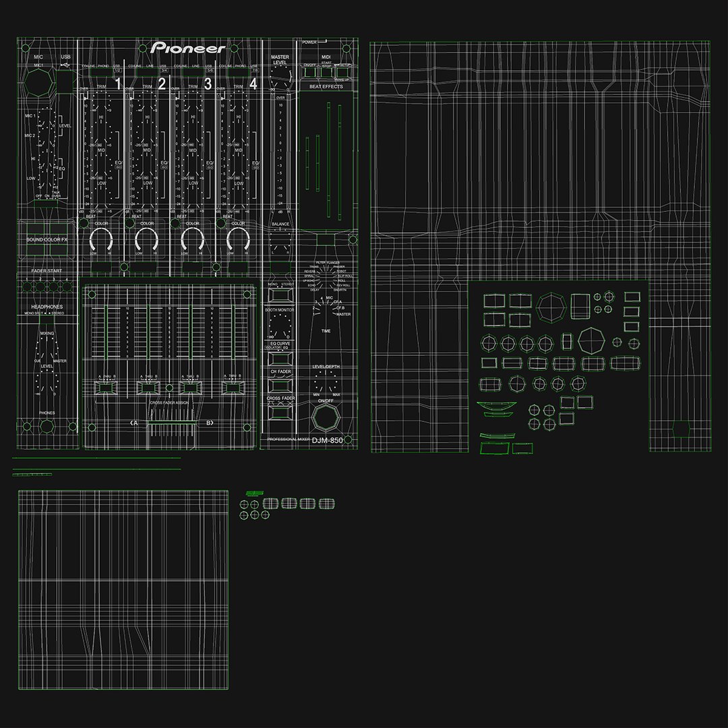The height and width of the screenshot is (728, 728).
Task: Click the large channel number 2
Action: pyautogui.click(x=162, y=84)
